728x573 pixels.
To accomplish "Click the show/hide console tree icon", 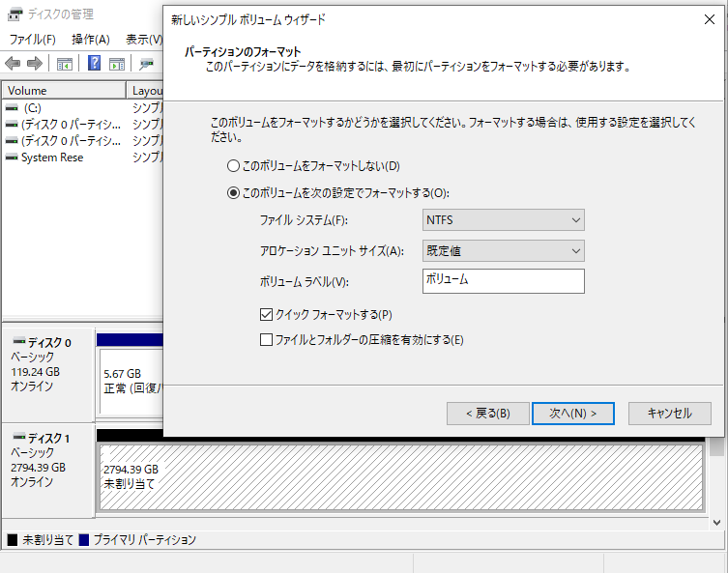I will coord(65,63).
